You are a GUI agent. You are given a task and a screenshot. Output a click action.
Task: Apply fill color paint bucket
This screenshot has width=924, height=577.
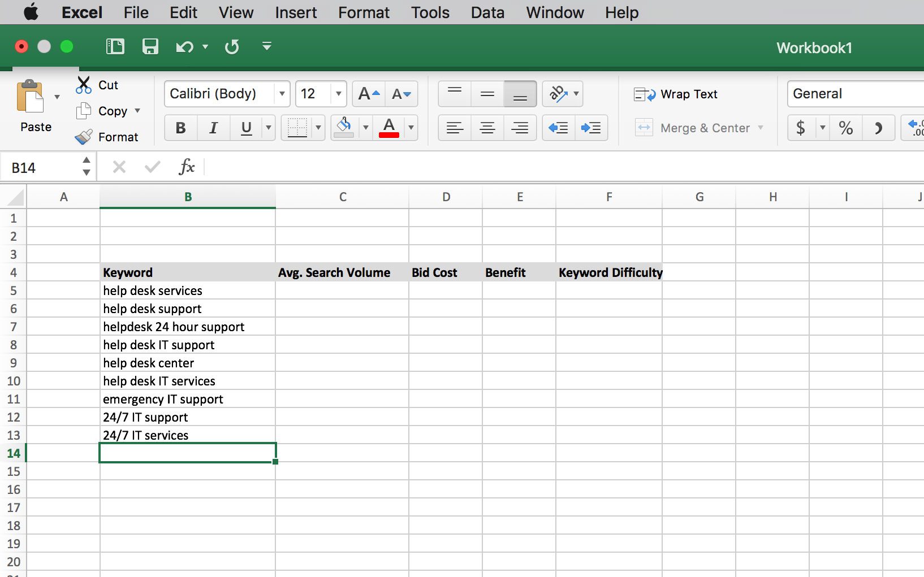tap(344, 128)
